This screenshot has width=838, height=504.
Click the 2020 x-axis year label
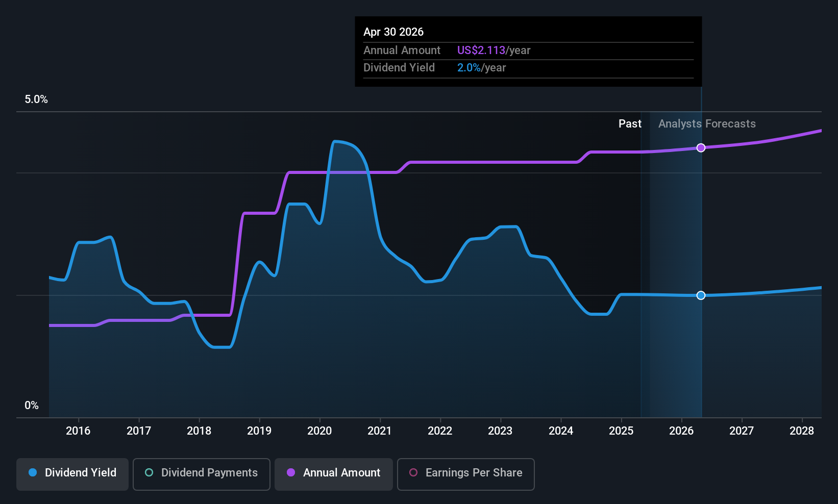[x=319, y=431]
